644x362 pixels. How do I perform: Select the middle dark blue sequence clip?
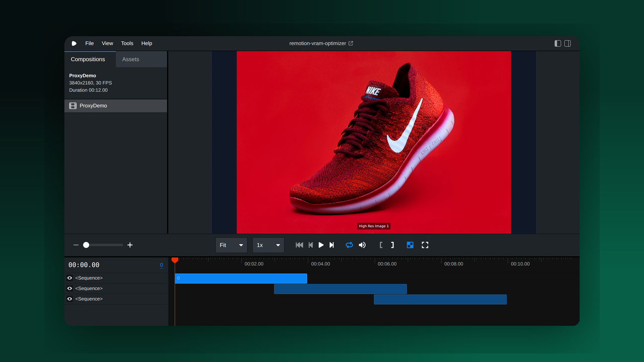click(340, 289)
